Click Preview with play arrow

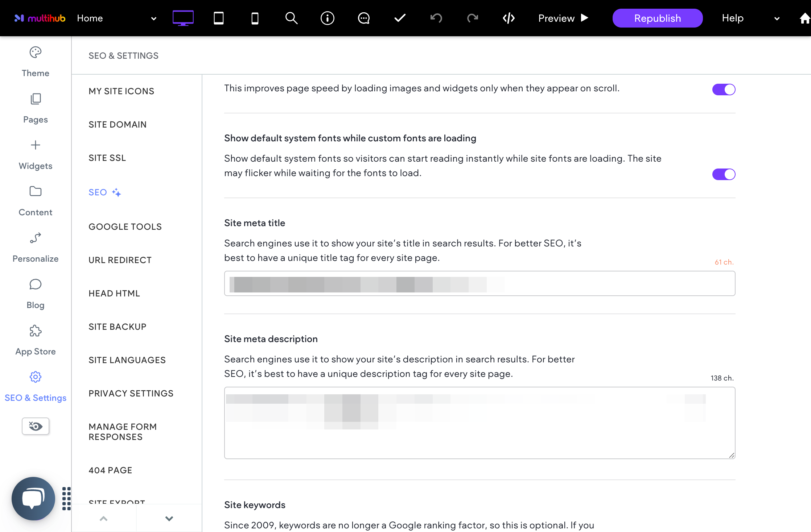pos(563,18)
